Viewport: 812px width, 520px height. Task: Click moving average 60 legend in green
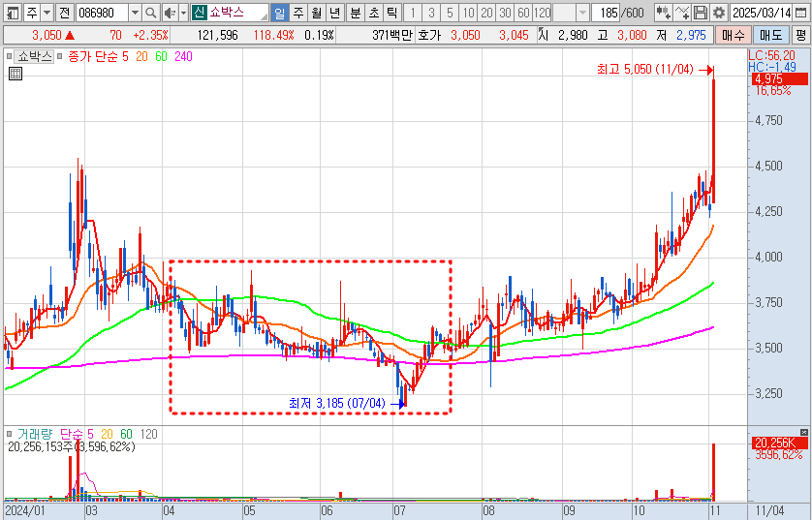(x=161, y=56)
